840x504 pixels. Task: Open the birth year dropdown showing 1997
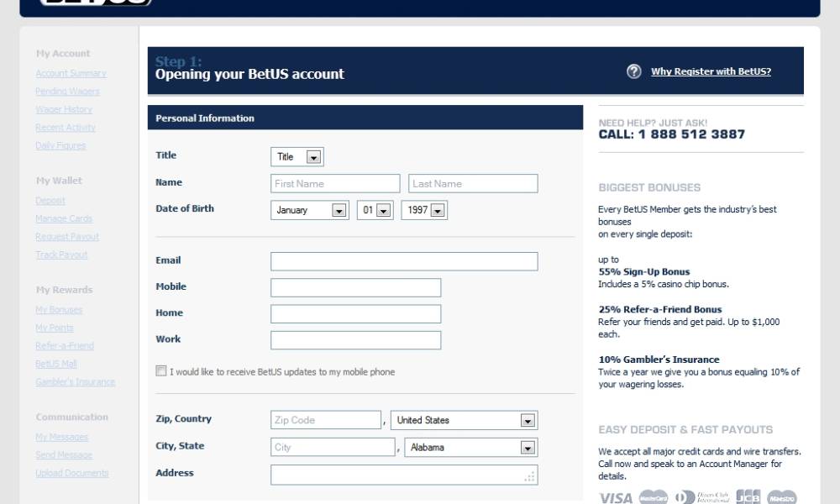coord(424,211)
